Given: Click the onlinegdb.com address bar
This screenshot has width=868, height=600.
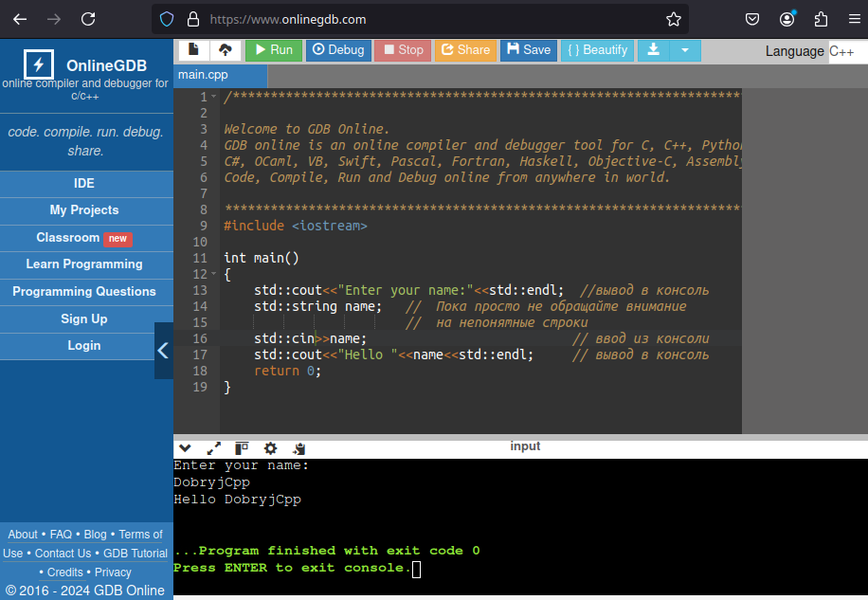Looking at the screenshot, I should 421,19.
